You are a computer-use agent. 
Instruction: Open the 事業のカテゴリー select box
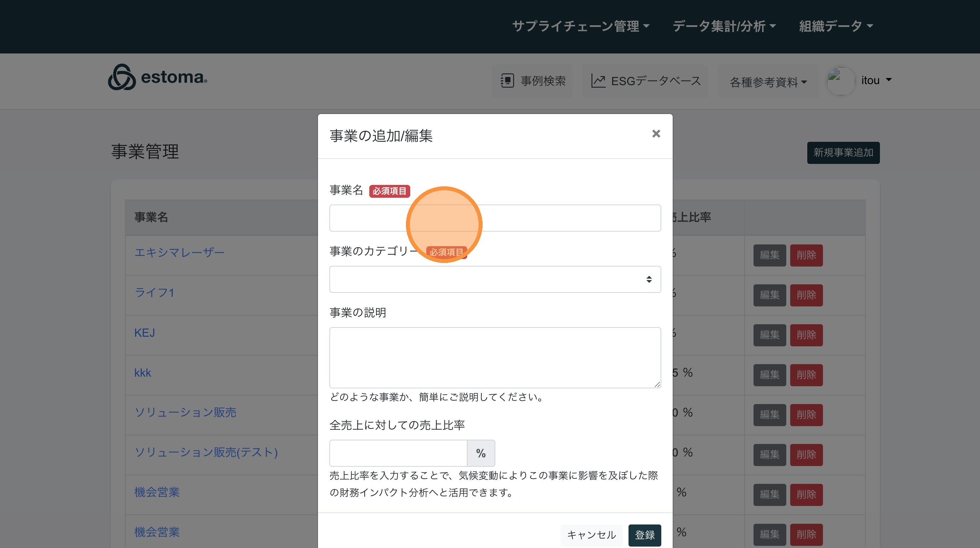pos(495,279)
